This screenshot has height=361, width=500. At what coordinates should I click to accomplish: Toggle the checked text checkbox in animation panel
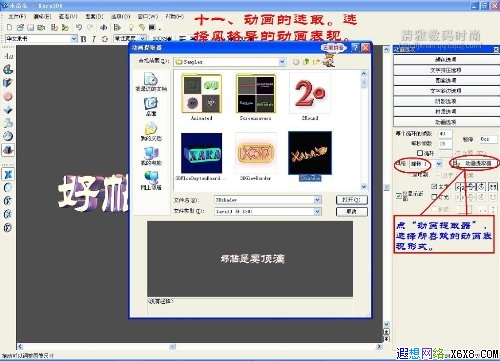tap(434, 187)
